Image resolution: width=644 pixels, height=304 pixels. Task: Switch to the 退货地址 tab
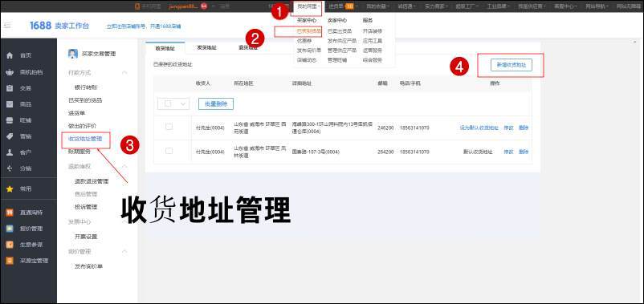click(248, 47)
